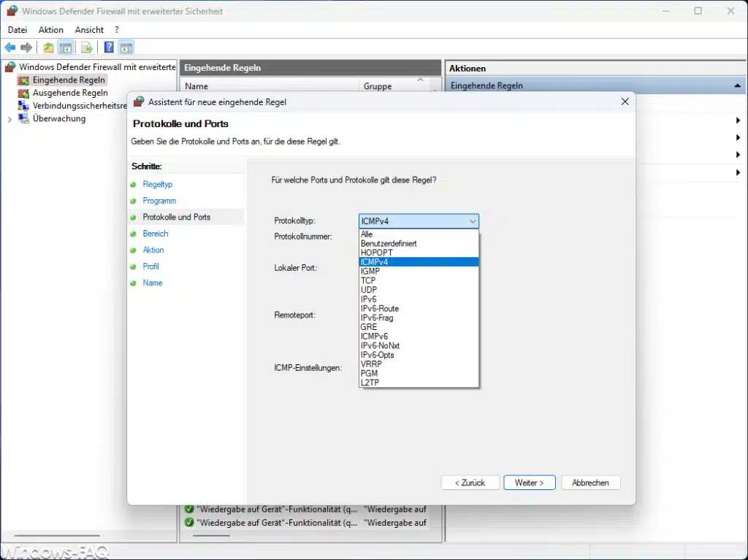
Task: Go to the Name wizard step
Action: (153, 283)
